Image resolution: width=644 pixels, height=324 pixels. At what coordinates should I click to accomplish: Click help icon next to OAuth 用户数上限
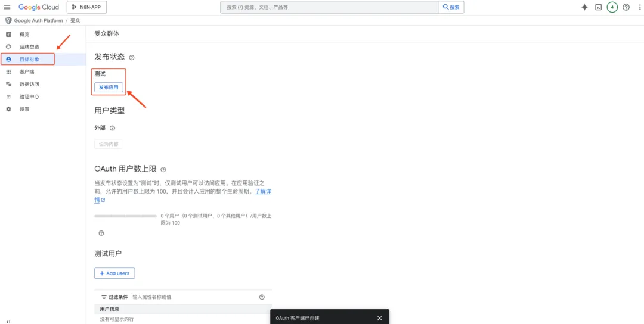(163, 169)
